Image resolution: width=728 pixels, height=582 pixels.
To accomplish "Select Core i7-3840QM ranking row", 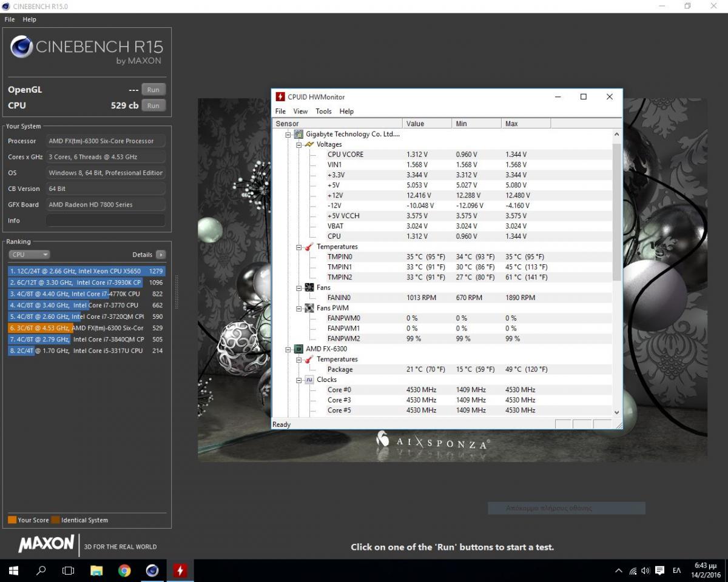I will [86, 339].
